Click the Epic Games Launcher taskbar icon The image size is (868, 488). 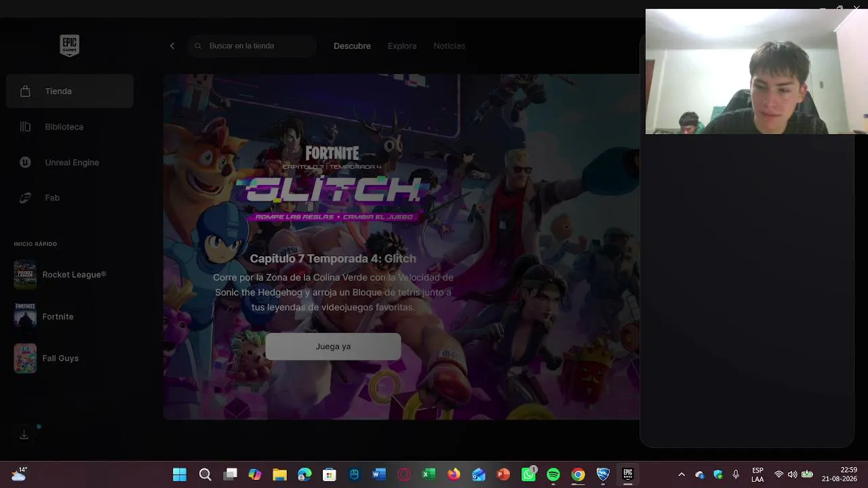tap(628, 474)
